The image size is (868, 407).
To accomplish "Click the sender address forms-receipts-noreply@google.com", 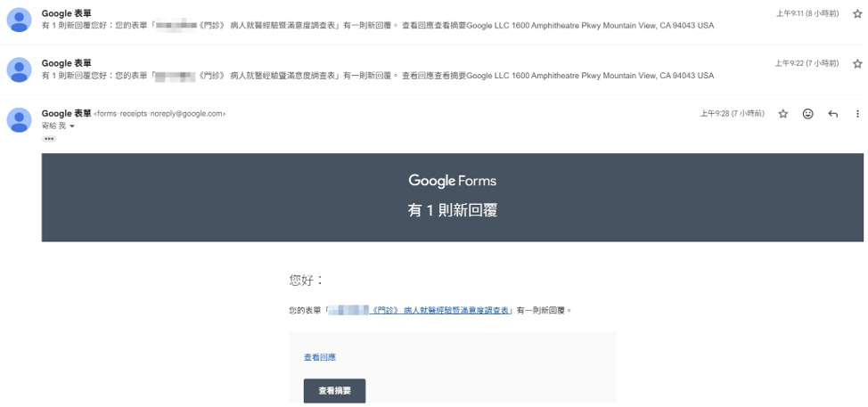I will (160, 114).
